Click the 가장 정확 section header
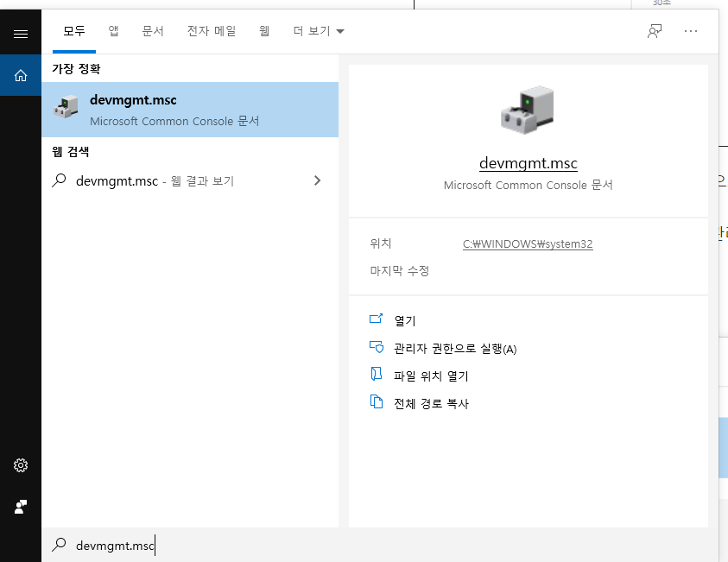The image size is (728, 562). [x=76, y=69]
